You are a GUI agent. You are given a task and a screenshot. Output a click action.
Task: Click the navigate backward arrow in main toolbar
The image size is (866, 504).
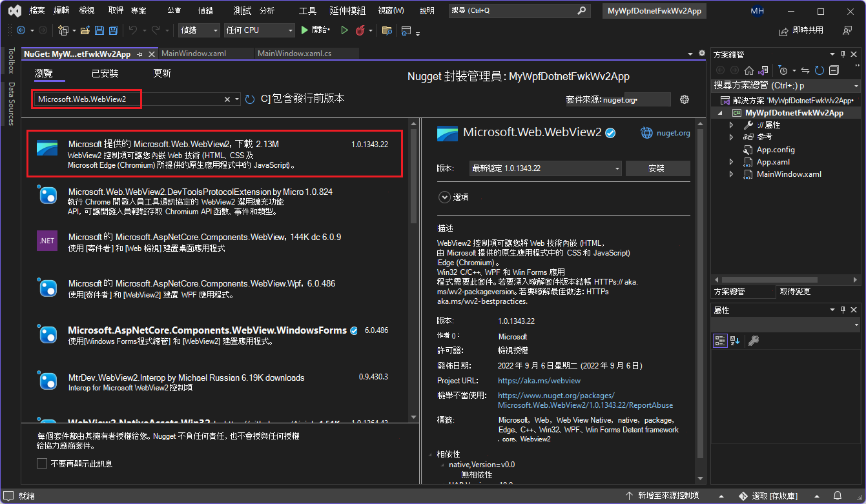(x=21, y=30)
